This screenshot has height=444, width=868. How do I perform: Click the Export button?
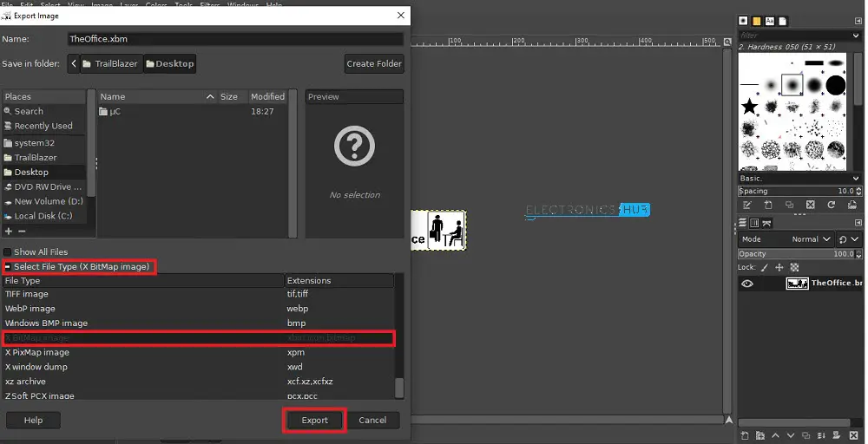314,421
